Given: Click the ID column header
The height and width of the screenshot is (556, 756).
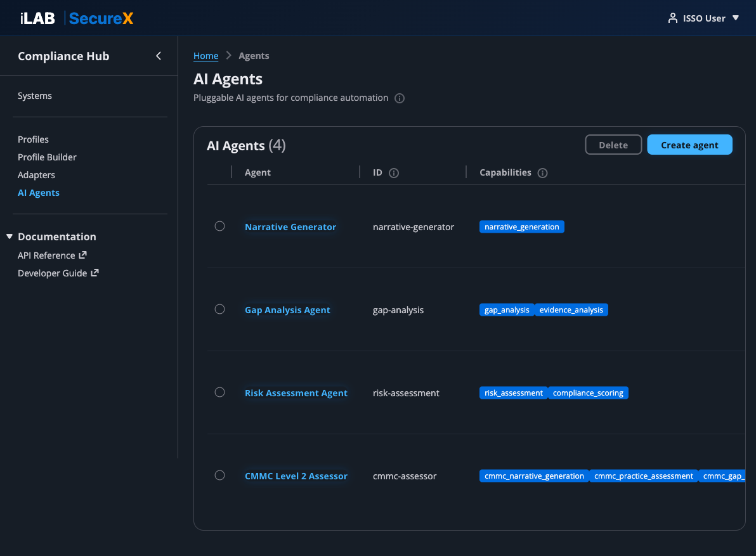Looking at the screenshot, I should click(x=377, y=172).
